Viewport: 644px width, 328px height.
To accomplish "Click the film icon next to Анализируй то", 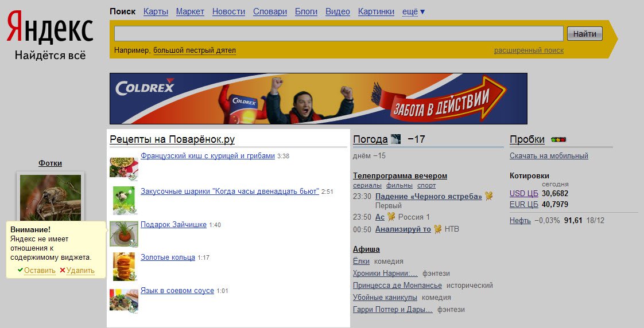I will [x=437, y=229].
